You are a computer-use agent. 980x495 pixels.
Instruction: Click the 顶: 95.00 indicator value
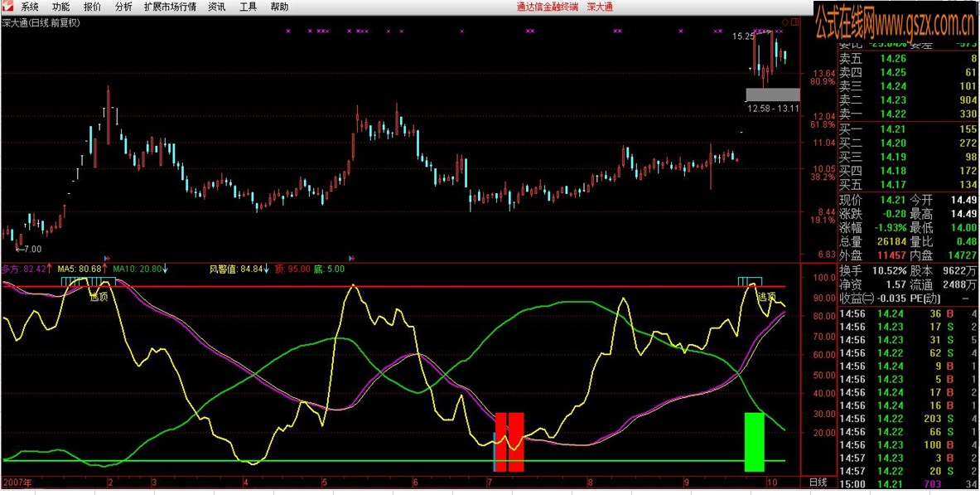coord(292,269)
